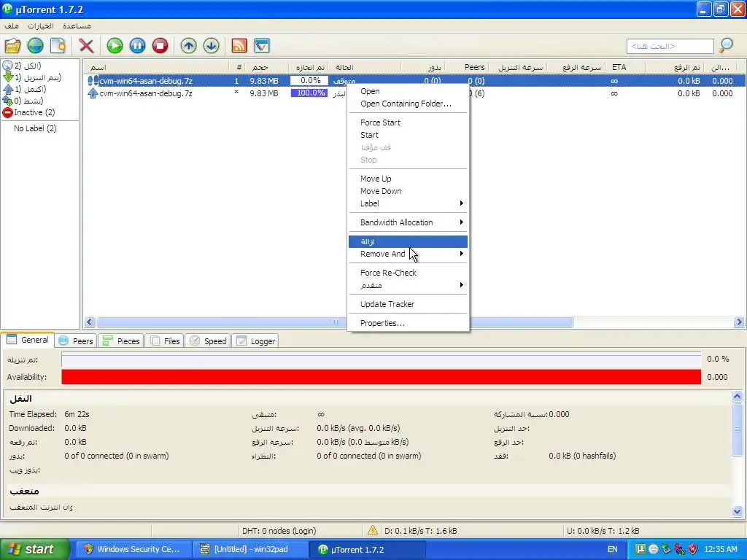Viewport: 747px width, 560px height.
Task: Click the µTorrent tray icon in taskbar
Action: (640, 549)
